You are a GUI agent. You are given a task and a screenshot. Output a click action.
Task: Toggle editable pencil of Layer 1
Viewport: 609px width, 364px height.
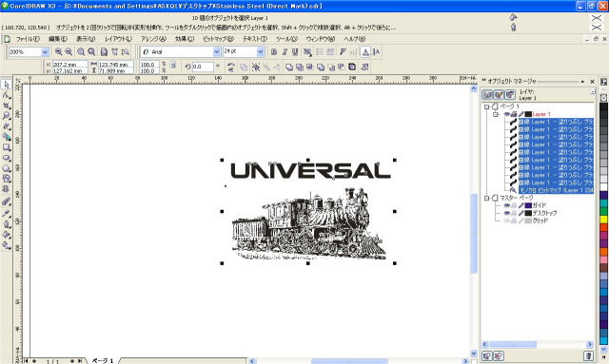click(521, 114)
